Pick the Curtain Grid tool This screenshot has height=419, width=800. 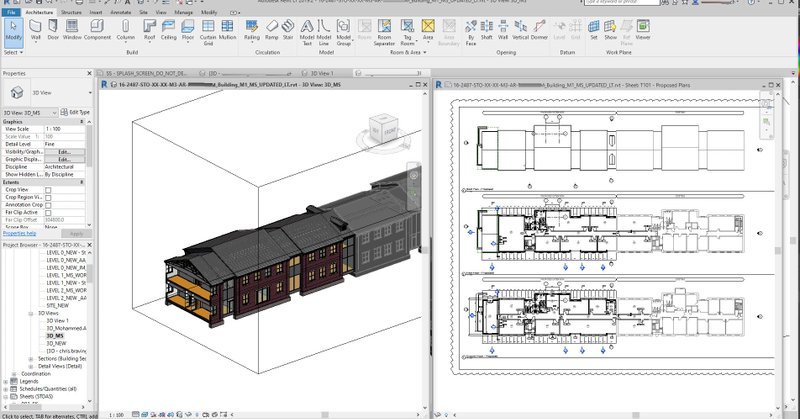tap(208, 32)
